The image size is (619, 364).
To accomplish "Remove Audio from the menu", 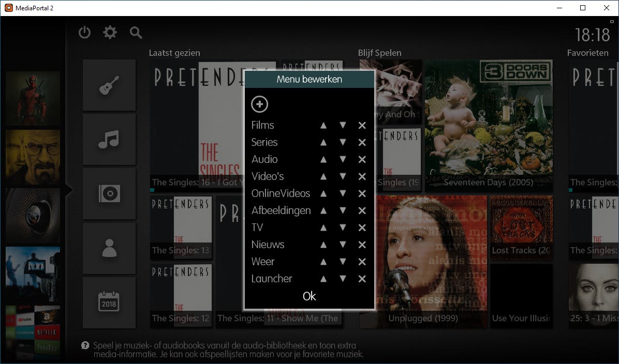I will 362,159.
